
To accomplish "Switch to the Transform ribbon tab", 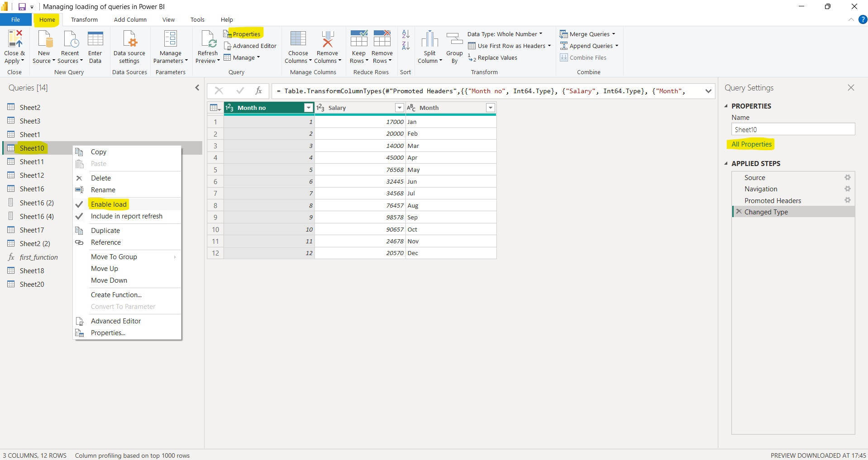I will pos(84,19).
